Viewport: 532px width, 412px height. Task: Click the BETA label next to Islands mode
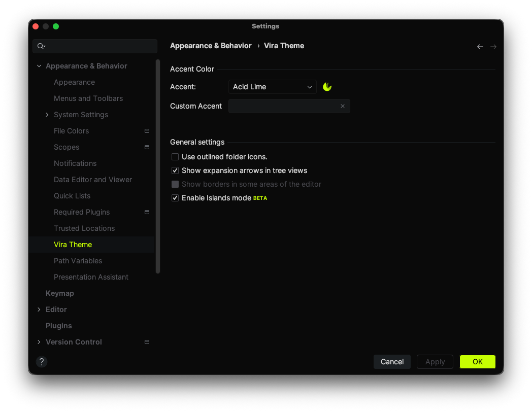coord(260,198)
